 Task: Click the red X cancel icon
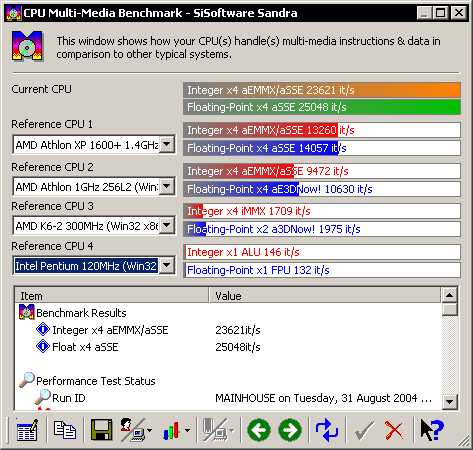[394, 430]
